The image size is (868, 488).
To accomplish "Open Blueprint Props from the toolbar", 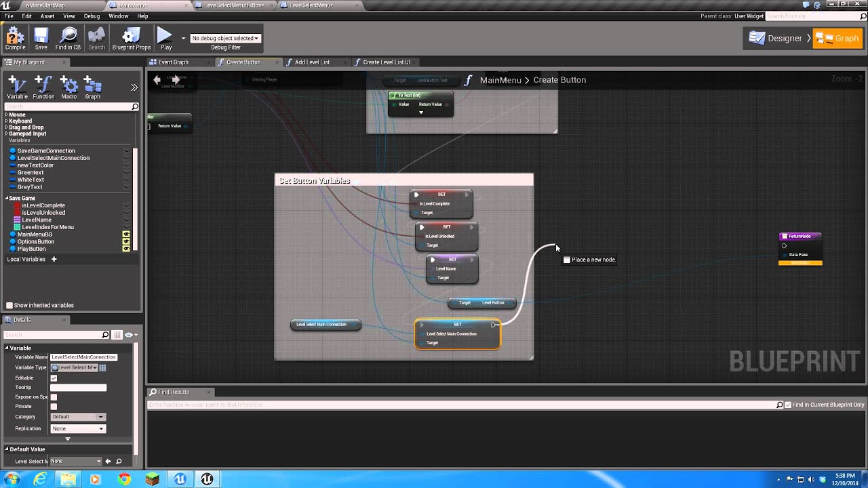I will (132, 39).
